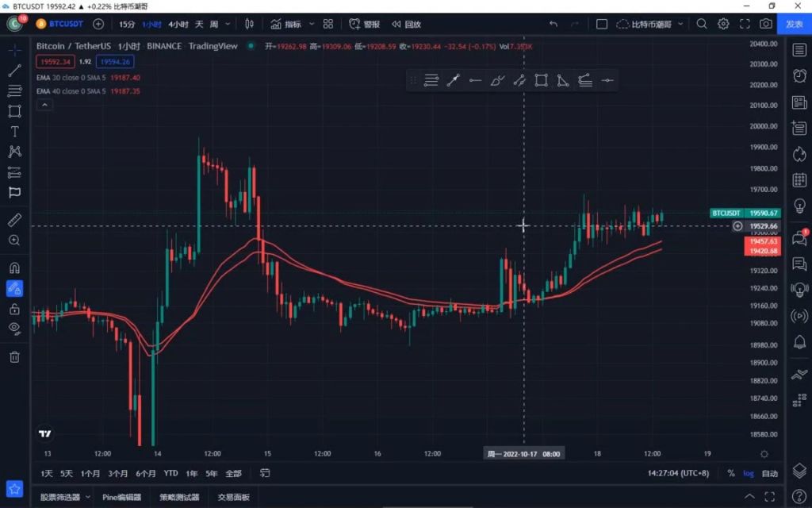Open the help question mark icon
The image size is (812, 508).
(x=799, y=495)
